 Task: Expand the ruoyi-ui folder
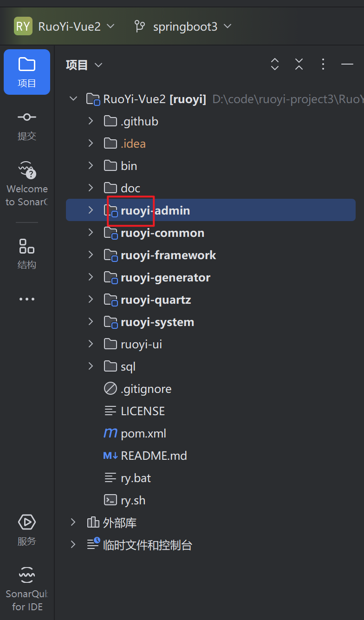coord(91,344)
